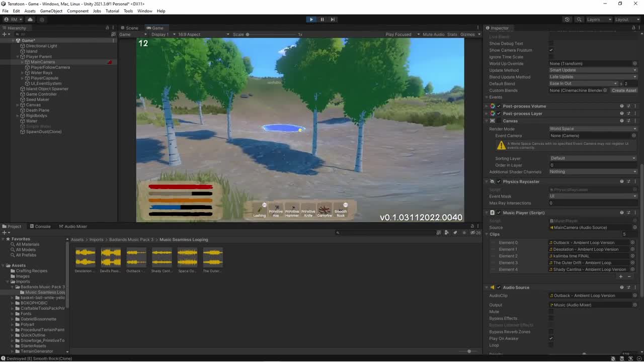Click the Mute Audio button in Game view
644x362 pixels.
pos(434,34)
